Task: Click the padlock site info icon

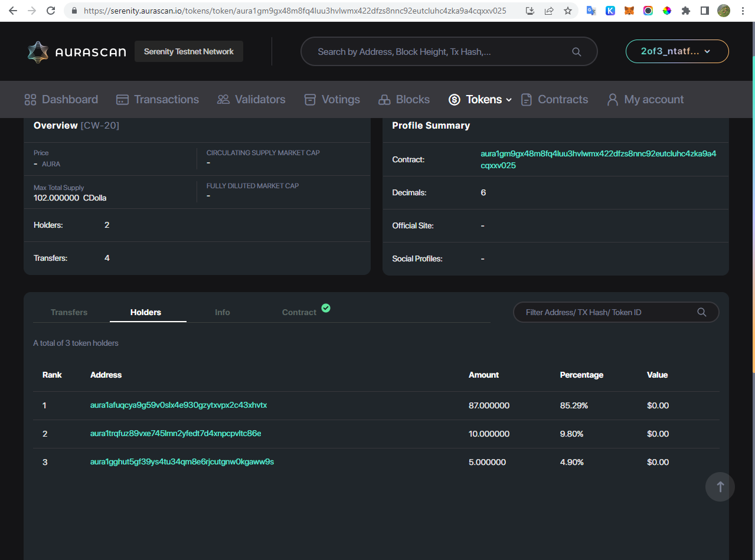Action: [74, 11]
